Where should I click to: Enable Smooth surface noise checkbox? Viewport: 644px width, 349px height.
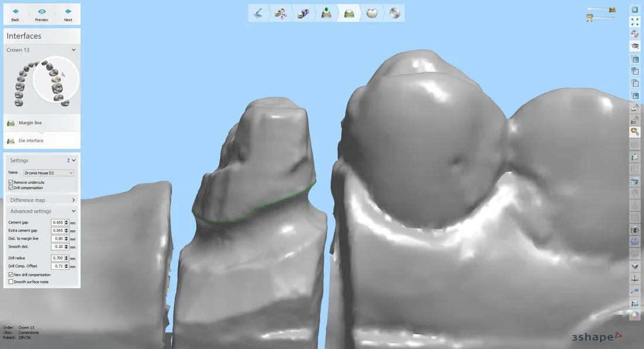11,282
